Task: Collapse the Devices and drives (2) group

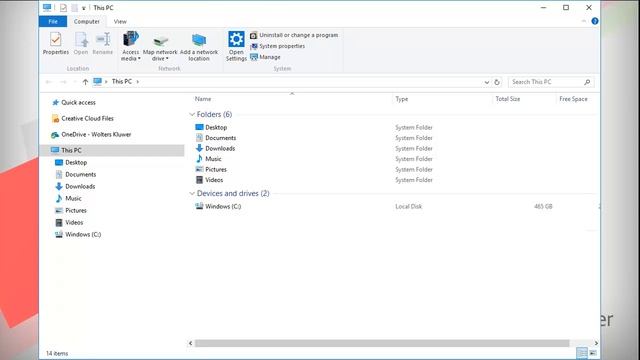Action: click(192, 193)
